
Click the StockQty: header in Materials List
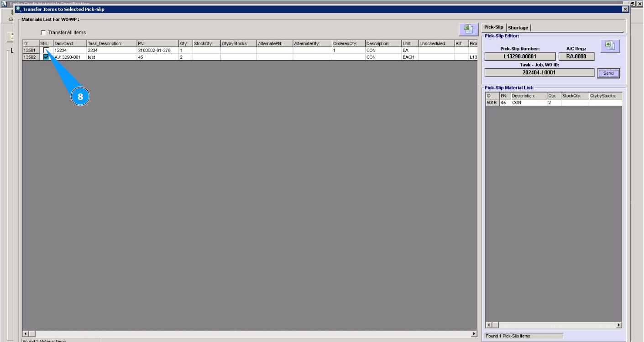206,44
